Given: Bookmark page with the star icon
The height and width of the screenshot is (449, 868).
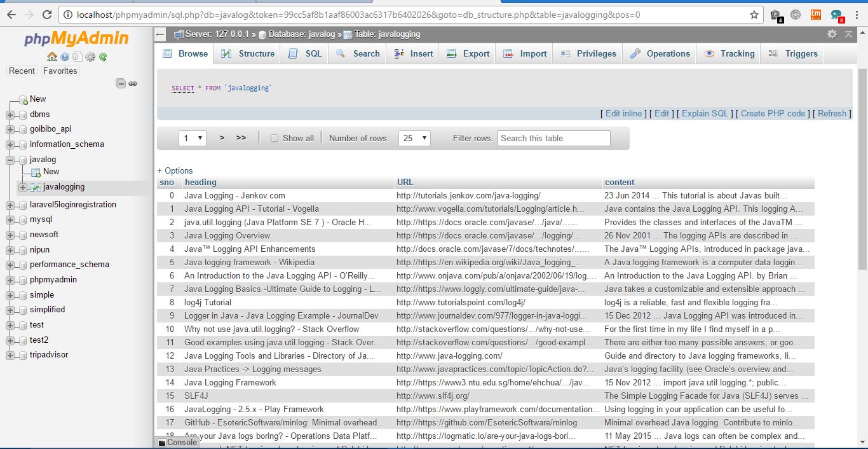Looking at the screenshot, I should [754, 15].
